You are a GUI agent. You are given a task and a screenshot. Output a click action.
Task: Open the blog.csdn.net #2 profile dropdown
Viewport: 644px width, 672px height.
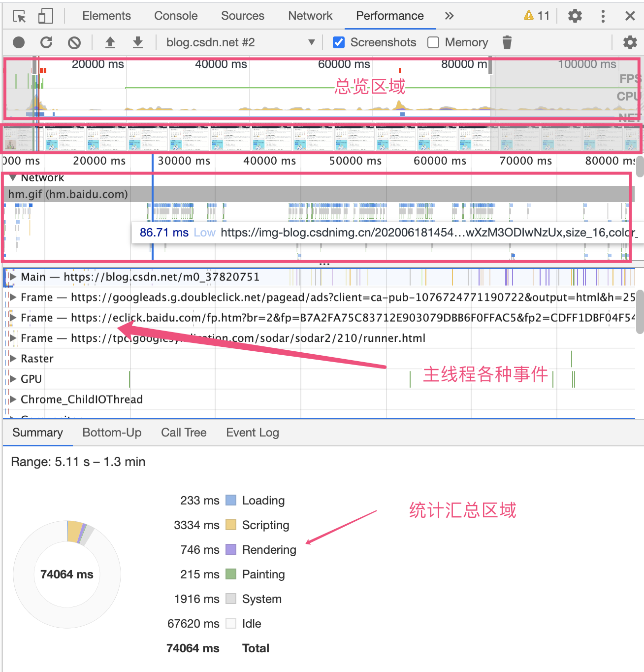tap(311, 42)
